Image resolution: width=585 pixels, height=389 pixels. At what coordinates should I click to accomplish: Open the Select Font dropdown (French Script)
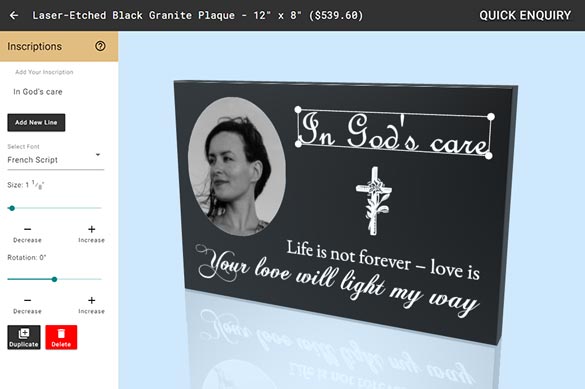(x=56, y=160)
